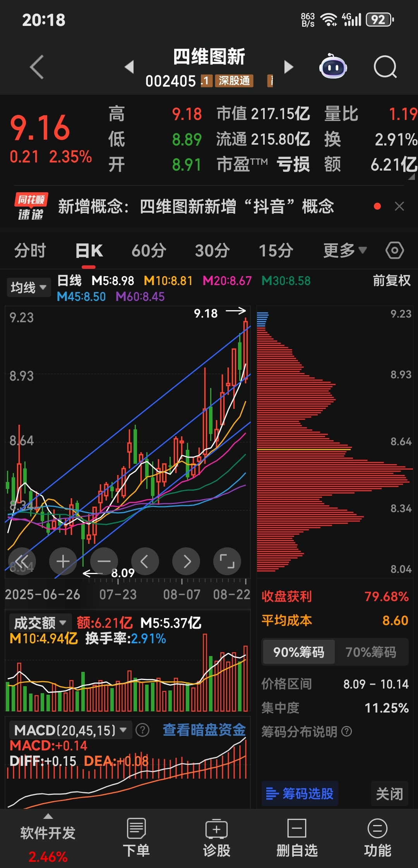
Task: Tap the yellow average cost line
Action: 304,449
